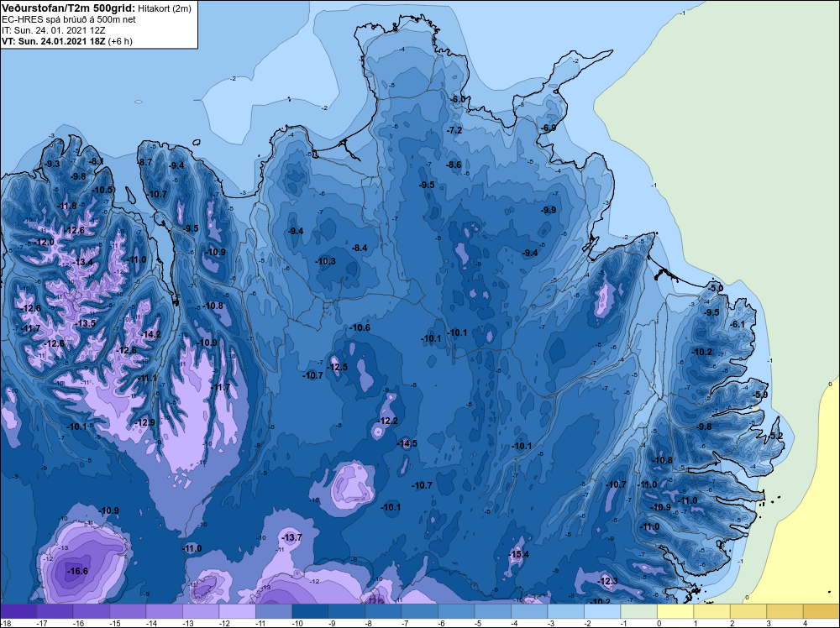
Task: Click the -9.9 temperature label
Action: tap(549, 210)
